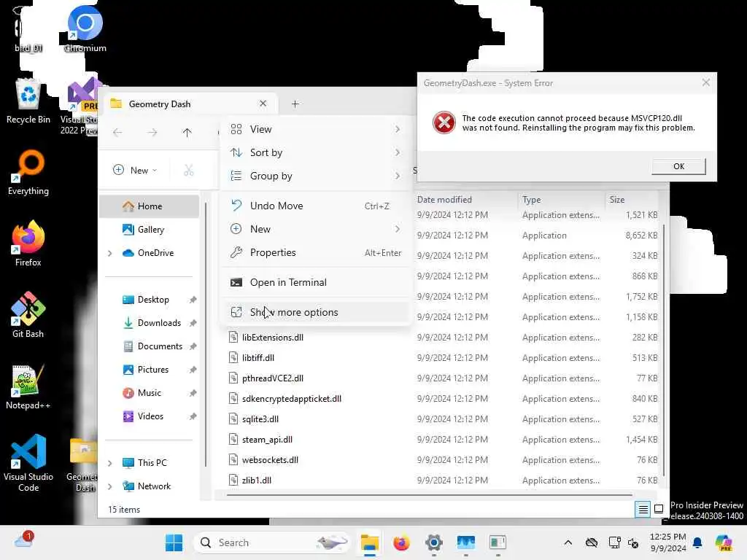Choose Properties in context menu
Screen dimensions: 747x560
pyautogui.click(x=315, y=252)
